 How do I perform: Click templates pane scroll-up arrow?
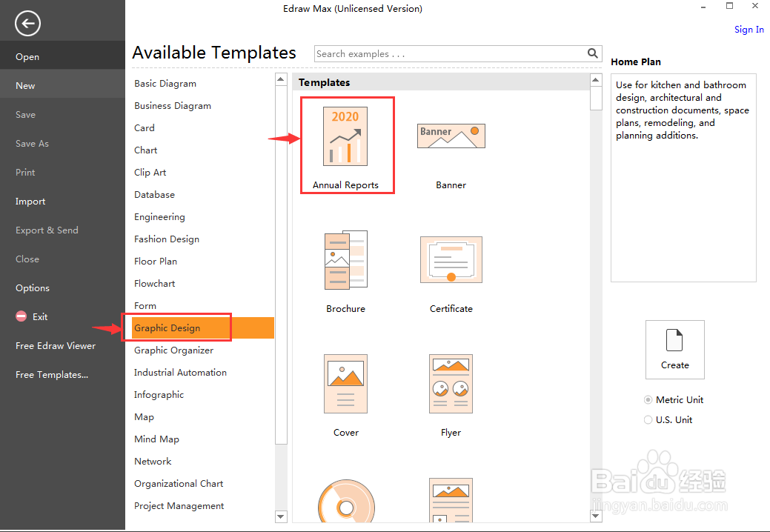[596, 79]
